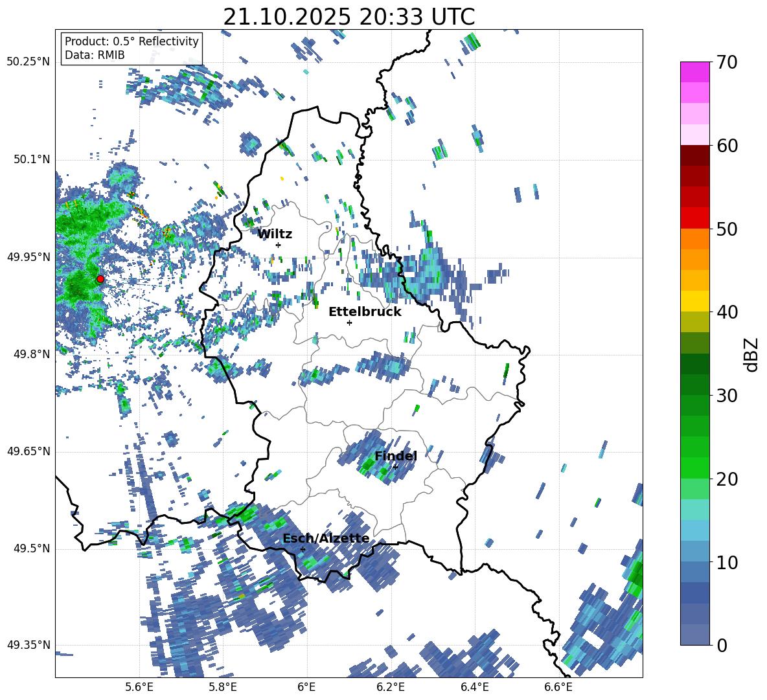Click the 6.2°E longitude tick label
This screenshot has height=700, width=767.
click(391, 687)
